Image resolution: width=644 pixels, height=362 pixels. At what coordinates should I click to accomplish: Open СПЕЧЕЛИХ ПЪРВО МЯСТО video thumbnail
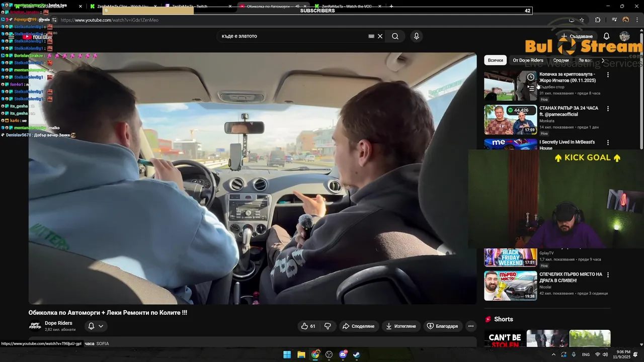(x=511, y=286)
